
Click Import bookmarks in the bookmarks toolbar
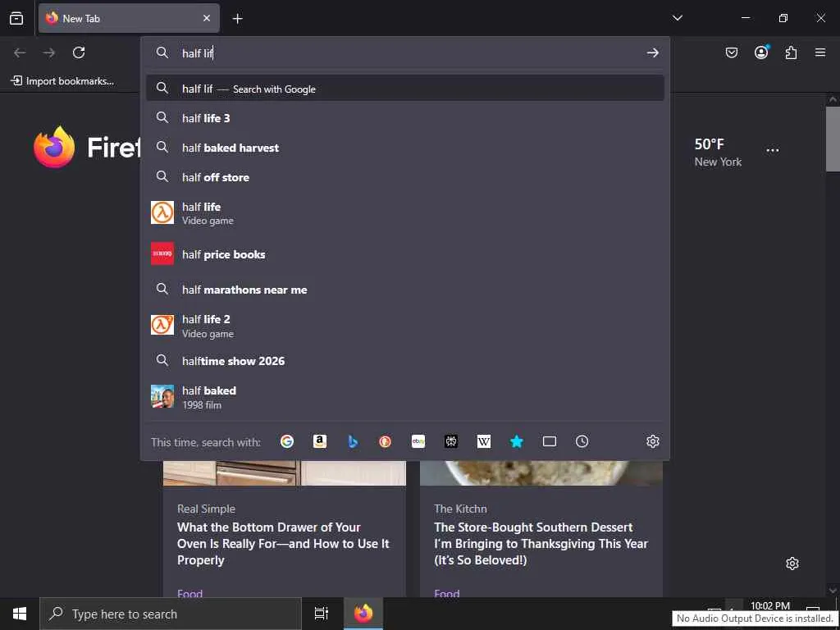pyautogui.click(x=62, y=81)
